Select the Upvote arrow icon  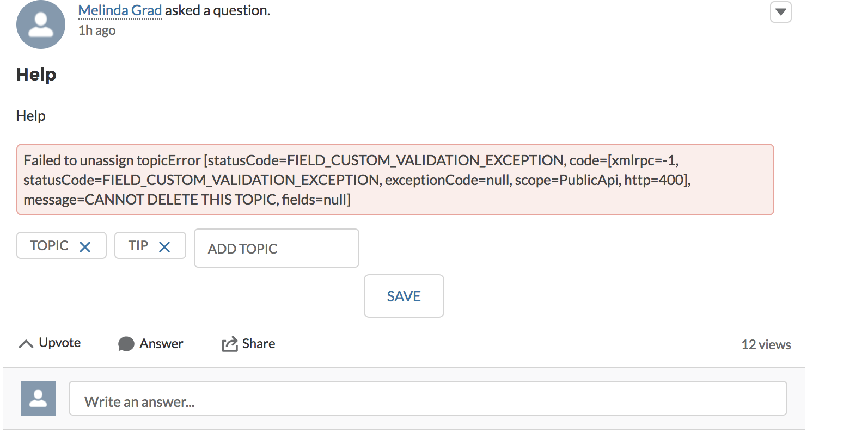[25, 343]
